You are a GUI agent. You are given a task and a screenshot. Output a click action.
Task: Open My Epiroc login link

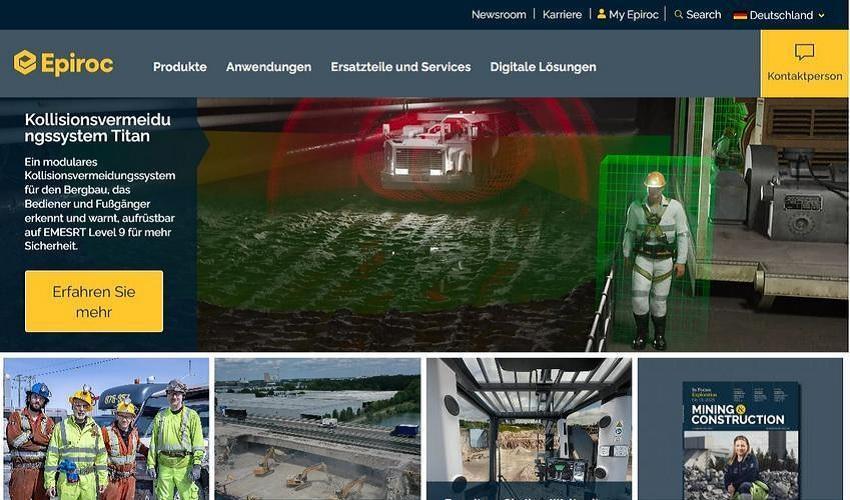633,15
